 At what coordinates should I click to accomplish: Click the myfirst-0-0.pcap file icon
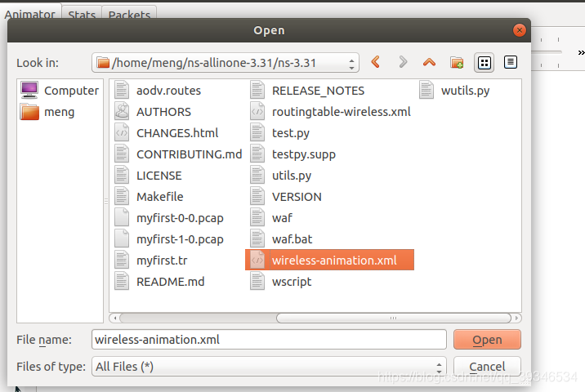tap(122, 218)
